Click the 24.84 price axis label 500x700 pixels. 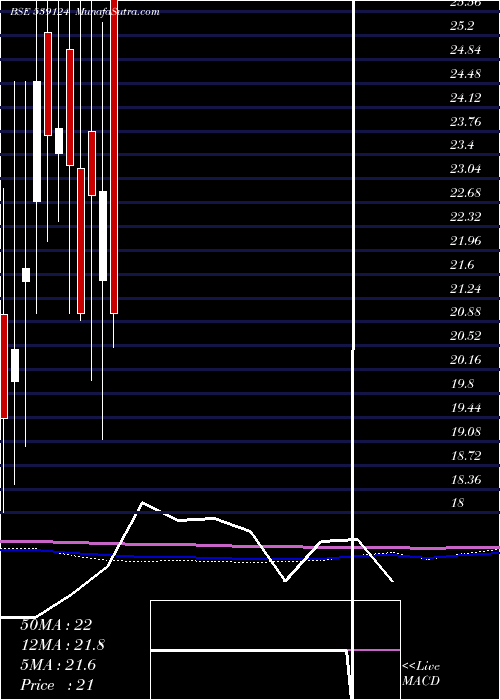[466, 50]
